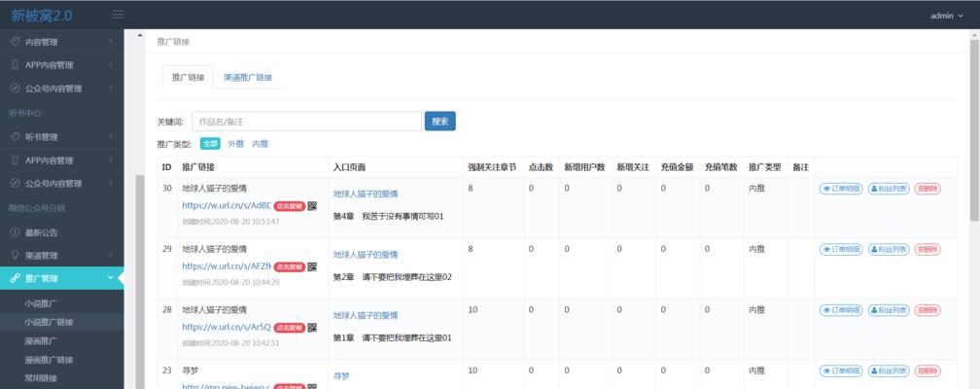The height and width of the screenshot is (389, 980).
Task: Click the sidebar scroll-up arrow
Action: pyautogui.click(x=139, y=35)
